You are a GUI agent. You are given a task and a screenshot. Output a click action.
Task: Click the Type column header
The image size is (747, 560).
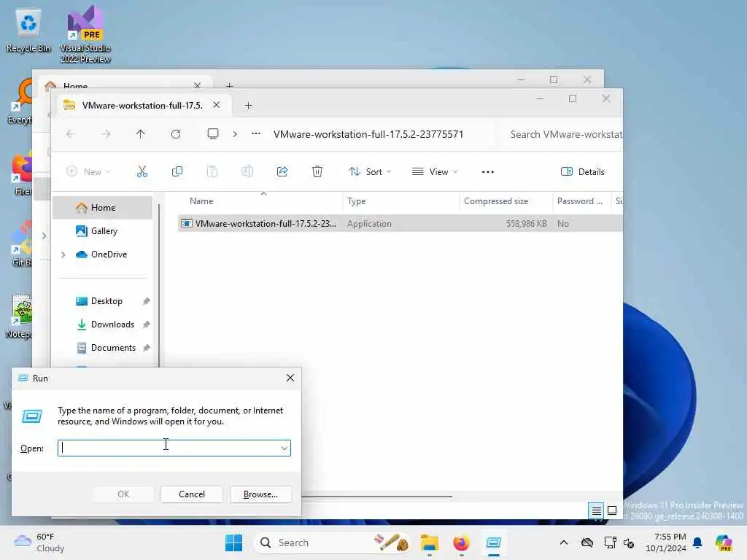point(400,201)
